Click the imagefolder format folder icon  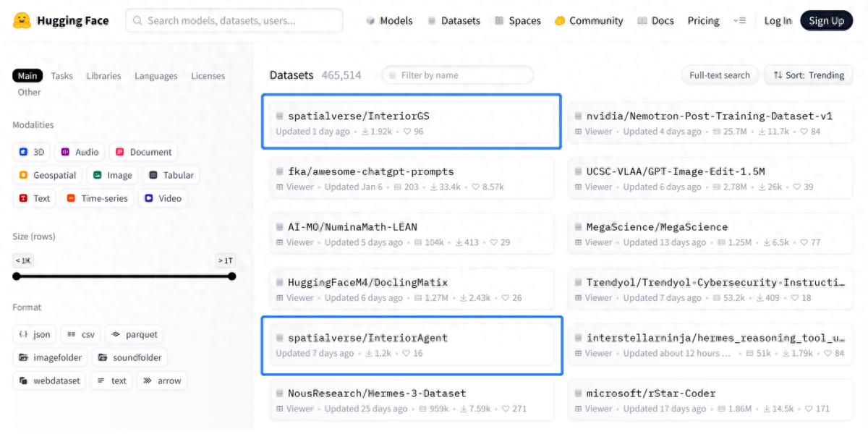23,357
